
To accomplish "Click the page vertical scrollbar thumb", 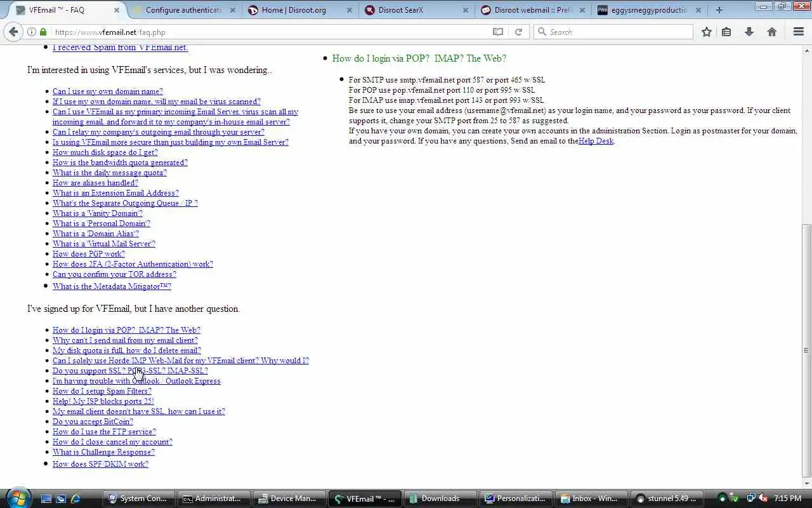I will [806, 349].
